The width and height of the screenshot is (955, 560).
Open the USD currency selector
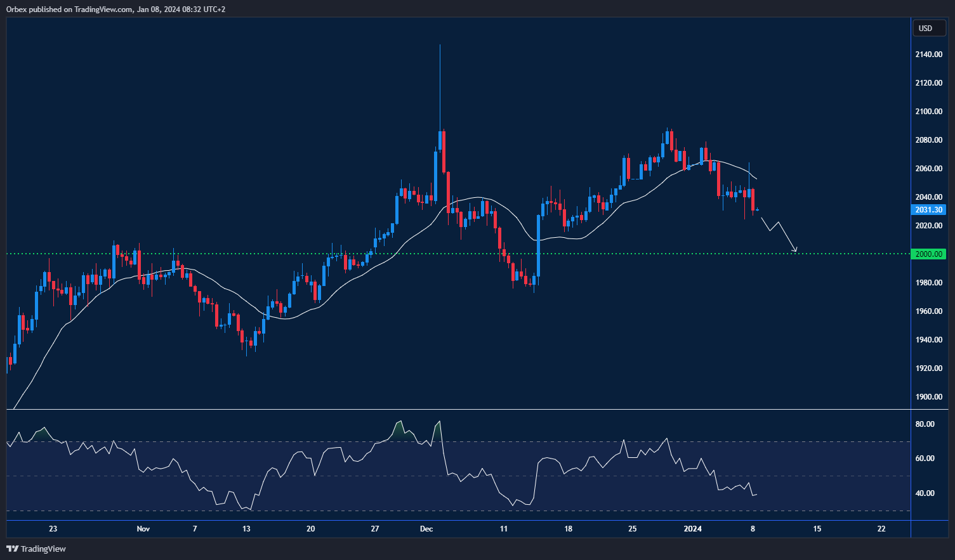[x=928, y=28]
